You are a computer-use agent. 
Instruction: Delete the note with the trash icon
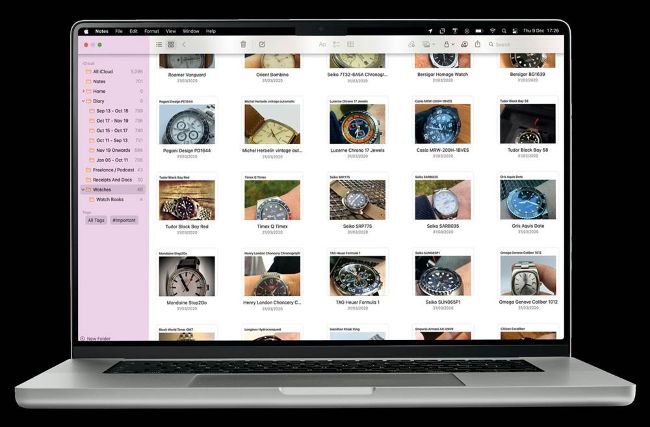243,44
